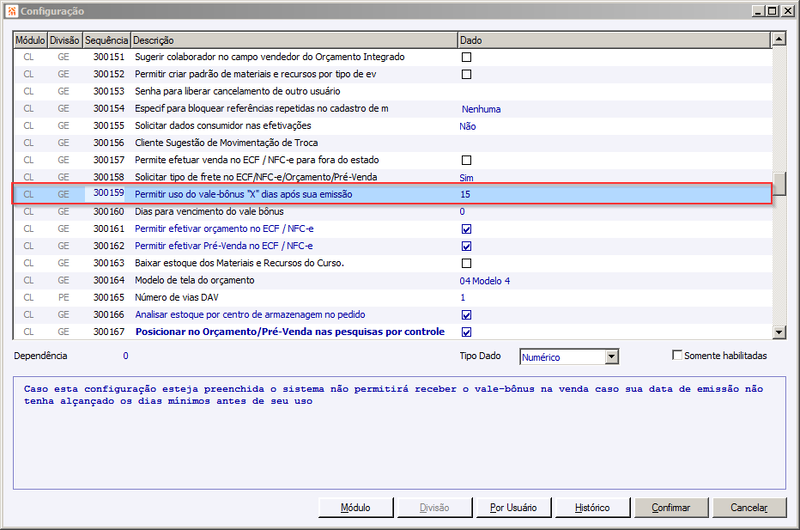Click the Configuração window title icon
The image size is (800, 530).
tap(12, 11)
